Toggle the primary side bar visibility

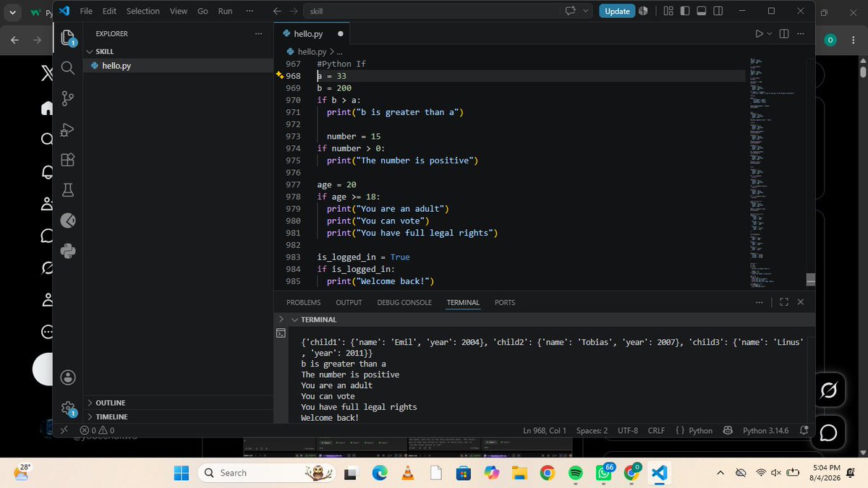click(x=685, y=11)
